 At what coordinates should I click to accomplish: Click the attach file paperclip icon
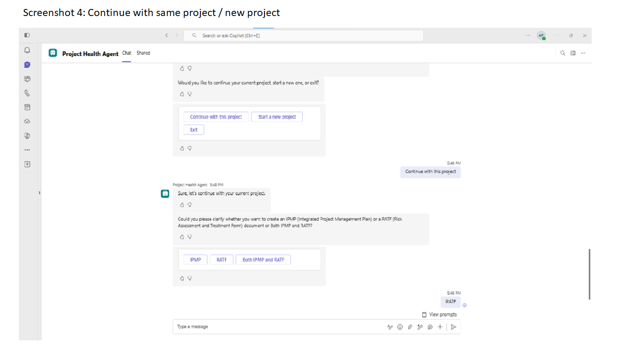click(410, 327)
